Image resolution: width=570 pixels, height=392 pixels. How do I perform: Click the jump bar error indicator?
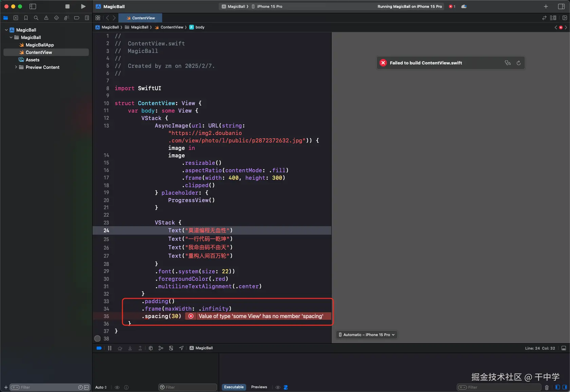pos(561,27)
